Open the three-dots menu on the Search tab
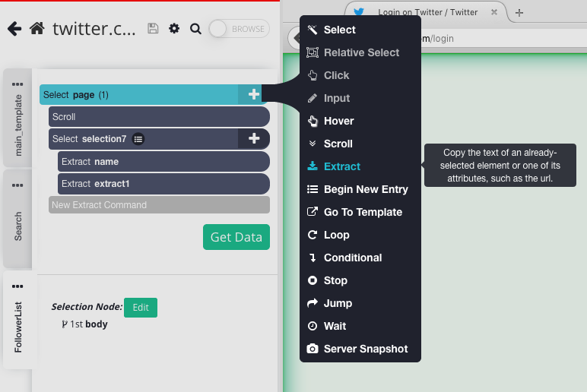587x392 pixels. pyautogui.click(x=17, y=185)
